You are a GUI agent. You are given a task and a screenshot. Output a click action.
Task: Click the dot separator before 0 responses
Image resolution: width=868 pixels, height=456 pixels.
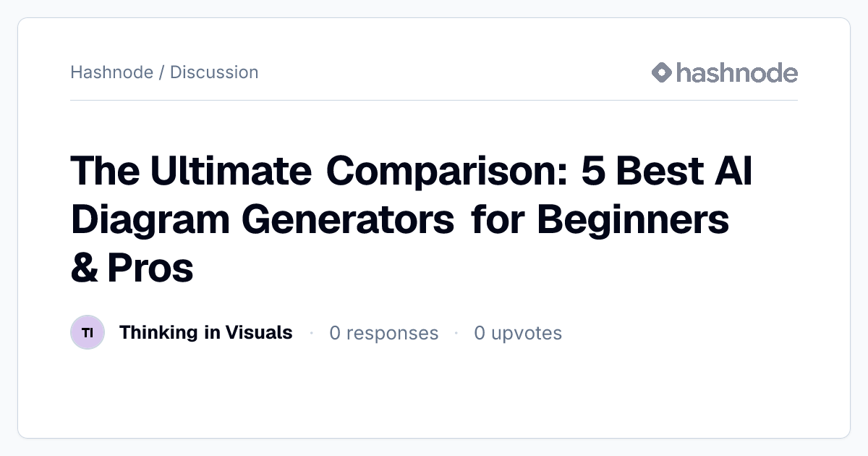[311, 333]
